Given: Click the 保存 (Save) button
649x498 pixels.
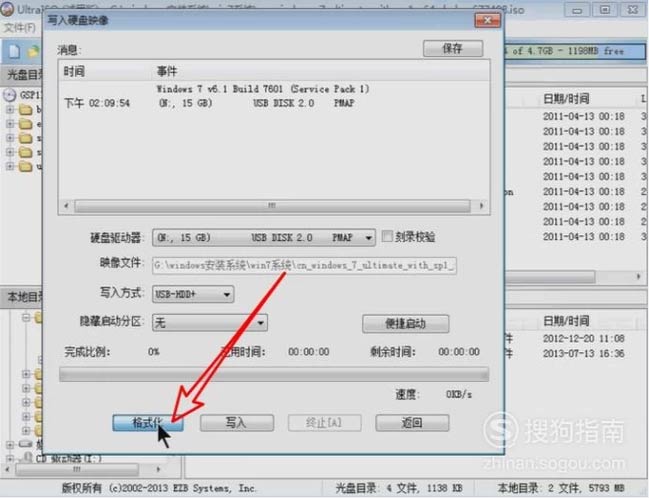Looking at the screenshot, I should coord(453,48).
